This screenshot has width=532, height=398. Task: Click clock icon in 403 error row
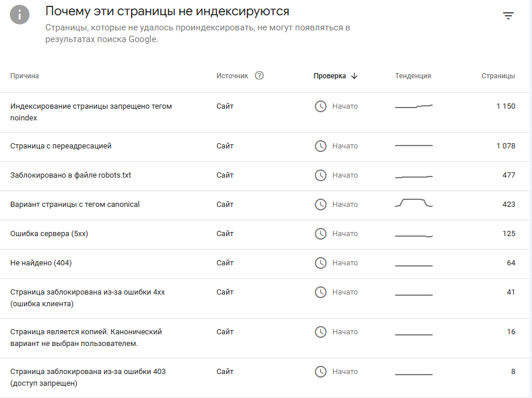point(320,372)
